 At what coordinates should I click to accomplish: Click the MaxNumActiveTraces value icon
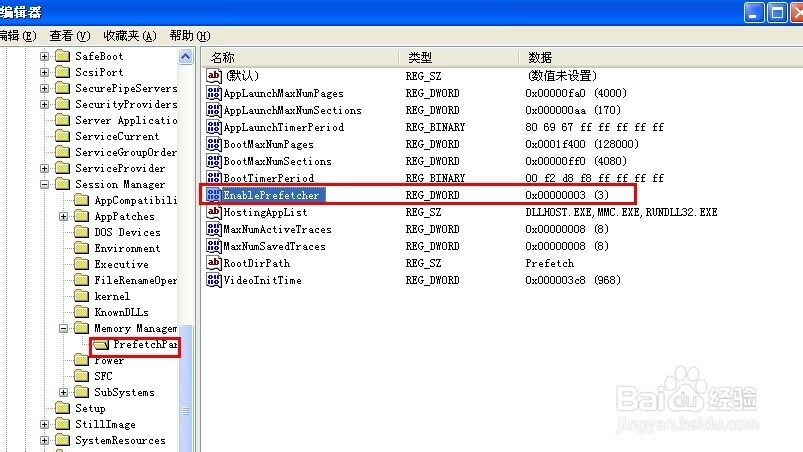point(214,229)
